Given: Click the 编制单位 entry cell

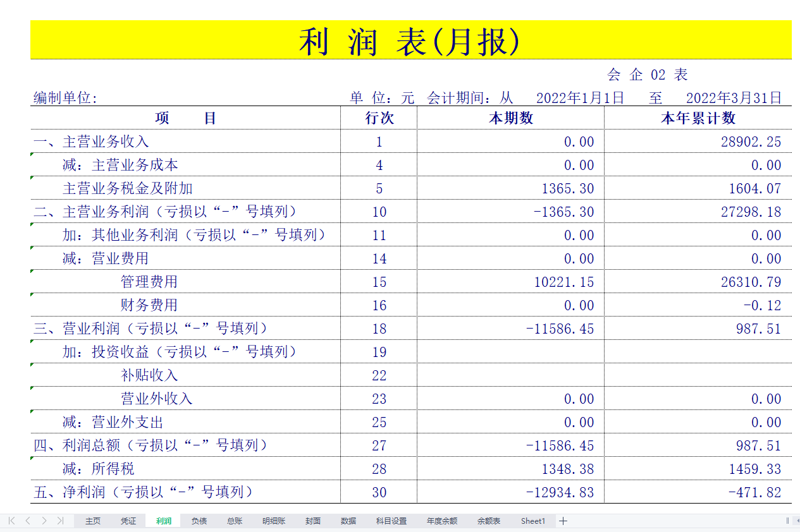Looking at the screenshot, I should (x=190, y=98).
